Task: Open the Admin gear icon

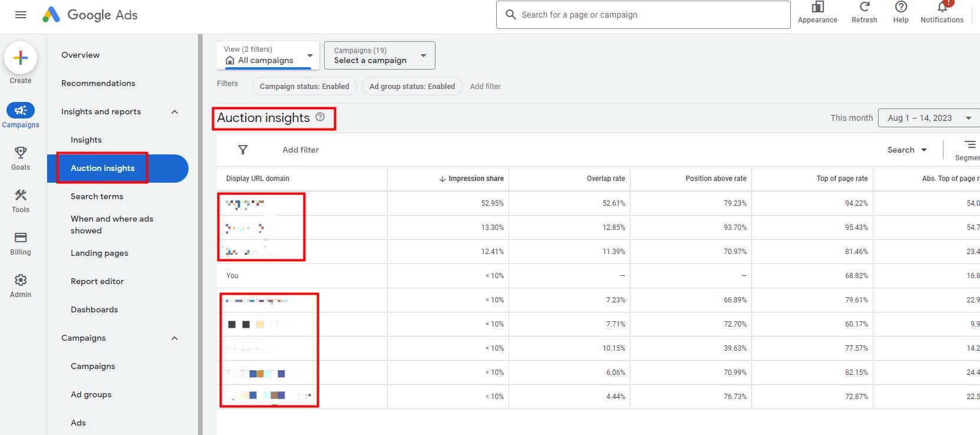Action: pyautogui.click(x=21, y=281)
